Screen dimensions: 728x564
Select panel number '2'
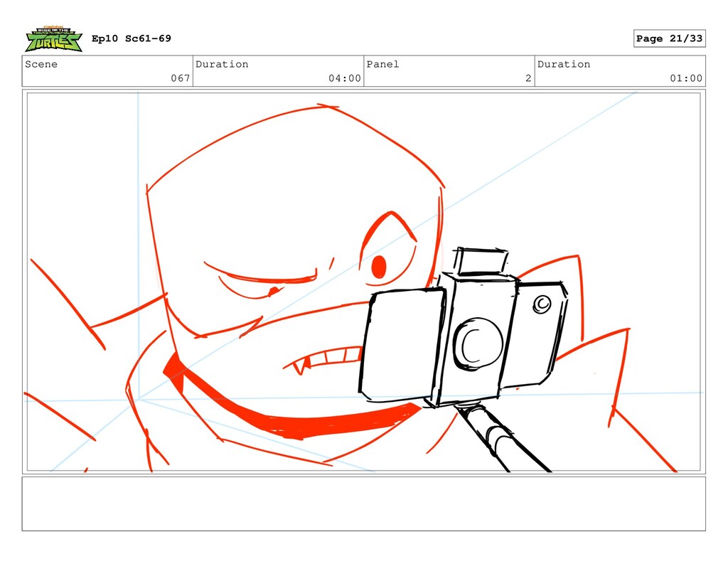pos(528,78)
